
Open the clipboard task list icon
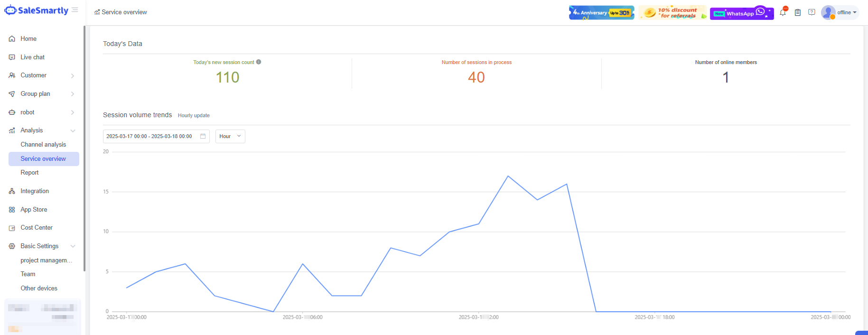click(x=798, y=12)
